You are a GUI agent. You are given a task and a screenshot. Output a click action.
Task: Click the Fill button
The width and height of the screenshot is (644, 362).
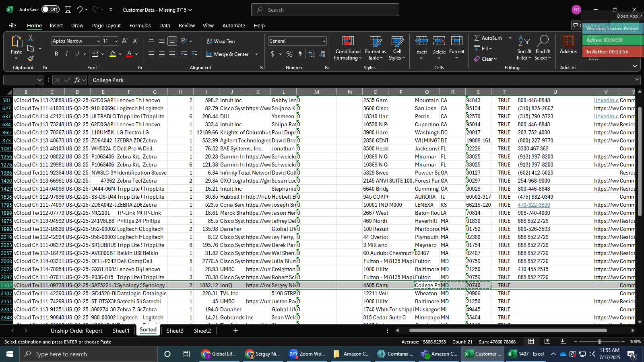[483, 48]
